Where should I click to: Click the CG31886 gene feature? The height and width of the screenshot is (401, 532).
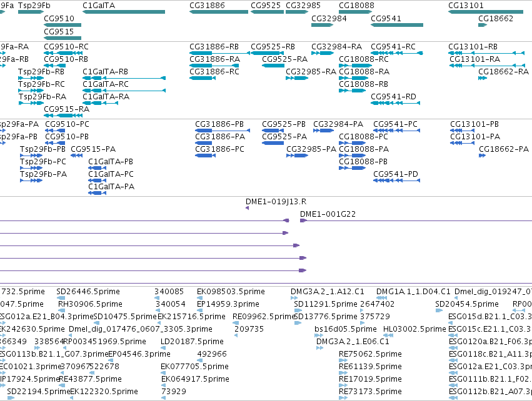pos(219,12)
